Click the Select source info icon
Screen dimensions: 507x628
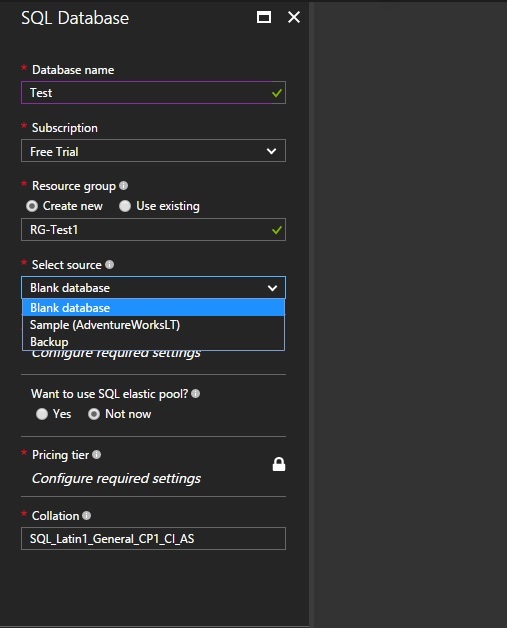(109, 264)
